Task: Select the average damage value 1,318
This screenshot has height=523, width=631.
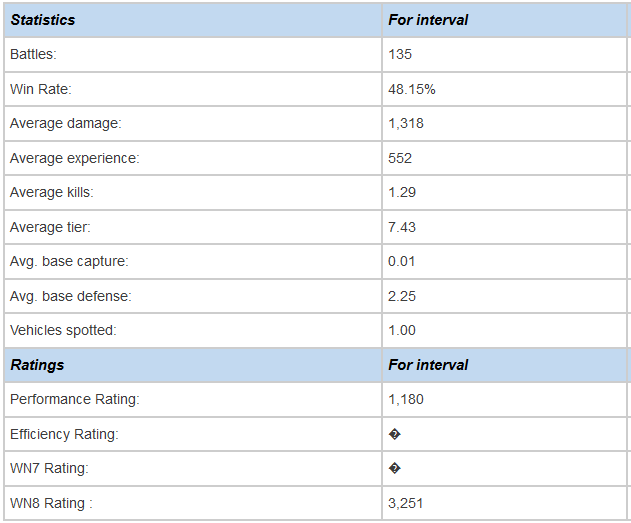Action: [406, 124]
